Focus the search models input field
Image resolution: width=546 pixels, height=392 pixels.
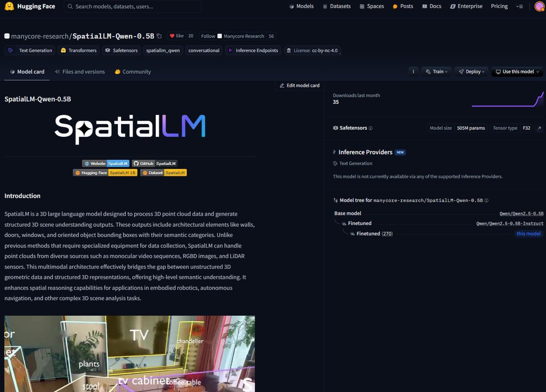pyautogui.click(x=133, y=6)
